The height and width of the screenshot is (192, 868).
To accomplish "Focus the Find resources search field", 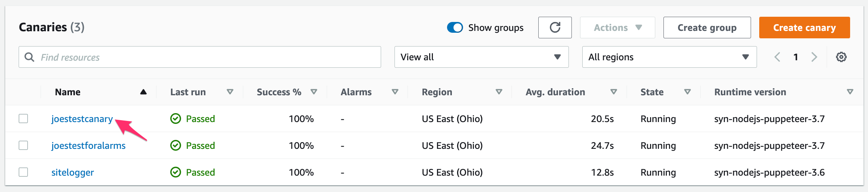I will point(200,57).
